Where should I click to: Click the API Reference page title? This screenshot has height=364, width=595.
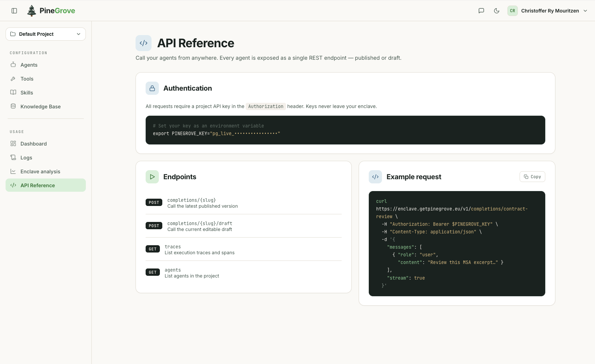pos(196,43)
